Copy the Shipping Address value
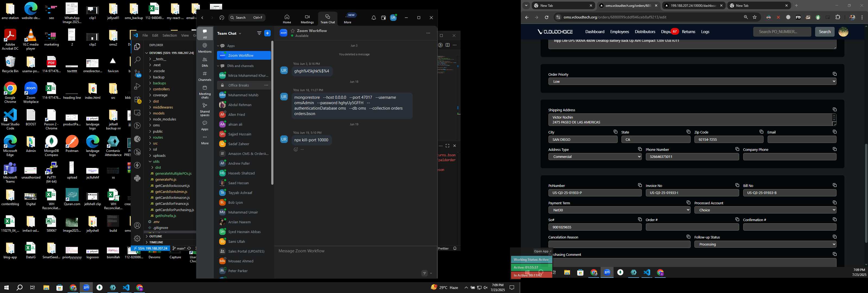Viewport: 868px width, 293px height. point(835,110)
